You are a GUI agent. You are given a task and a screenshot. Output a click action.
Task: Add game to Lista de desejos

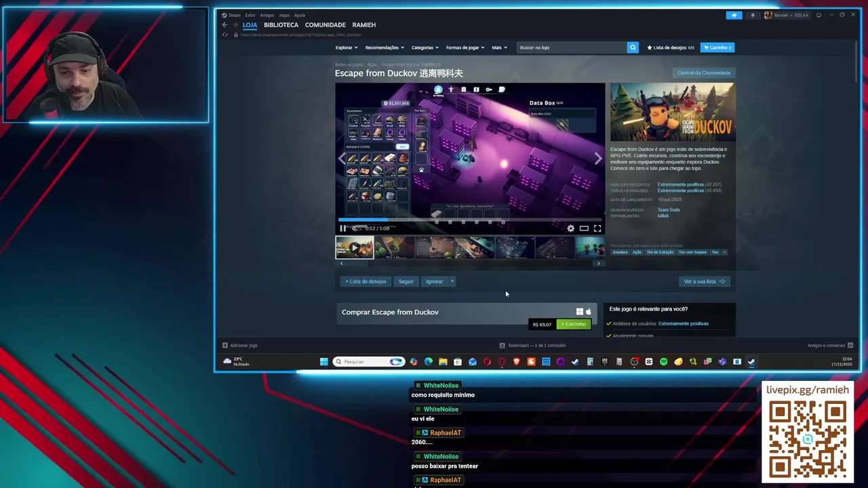pos(366,281)
